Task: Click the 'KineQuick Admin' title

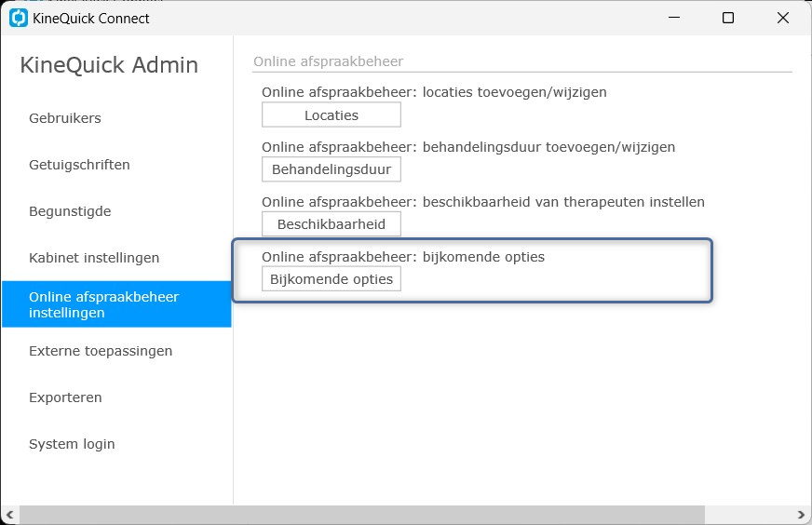Action: (109, 65)
